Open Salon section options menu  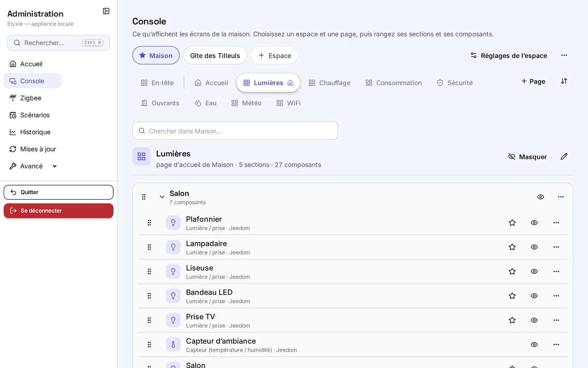pos(560,197)
